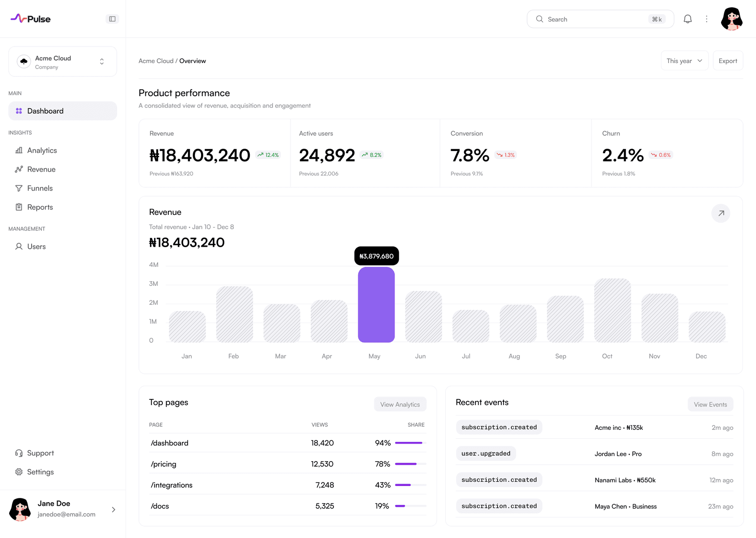Click the Support headset icon

click(x=19, y=453)
